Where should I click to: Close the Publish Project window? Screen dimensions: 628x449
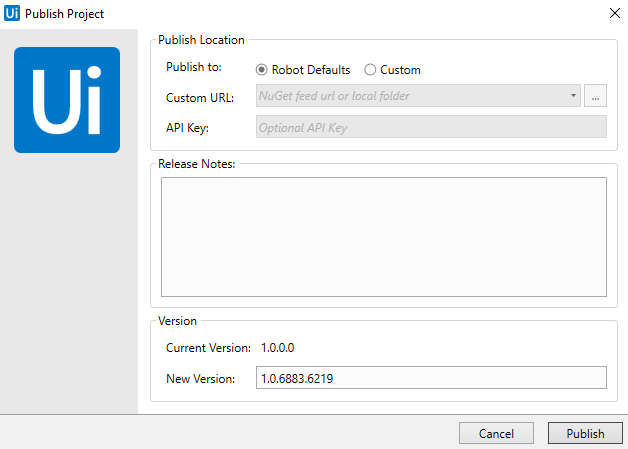point(612,14)
